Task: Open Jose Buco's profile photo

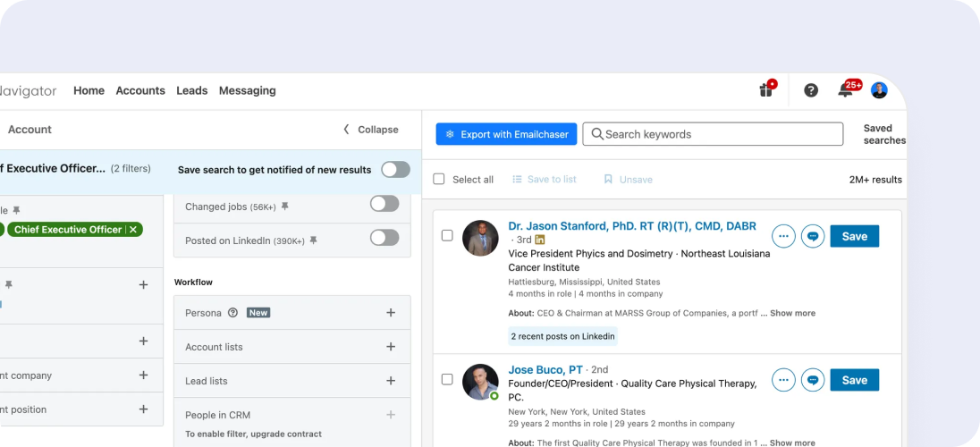Action: (480, 382)
